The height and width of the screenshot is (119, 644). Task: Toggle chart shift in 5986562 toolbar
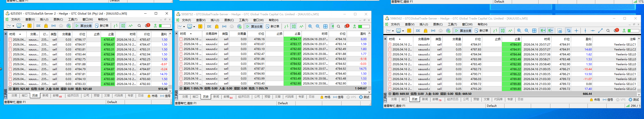coord(550,31)
